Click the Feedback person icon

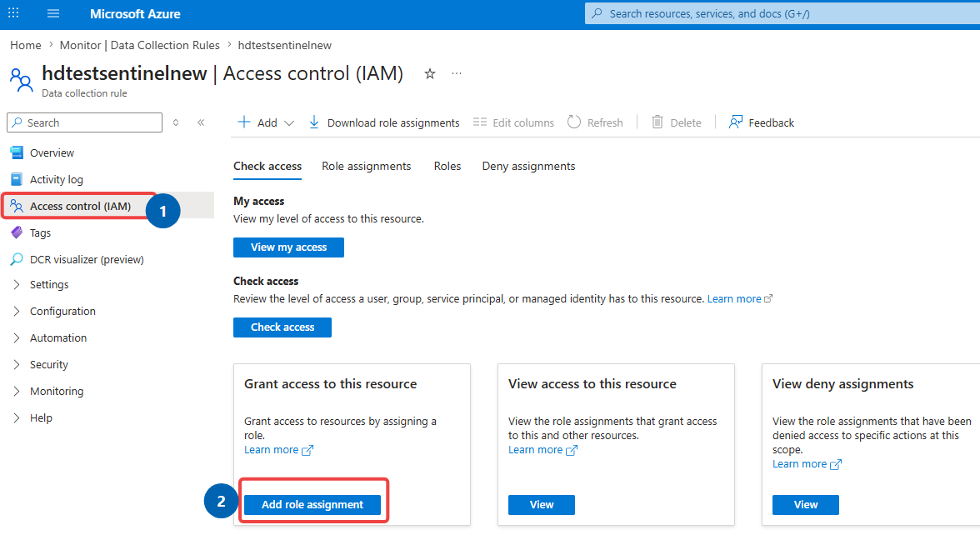[x=736, y=122]
